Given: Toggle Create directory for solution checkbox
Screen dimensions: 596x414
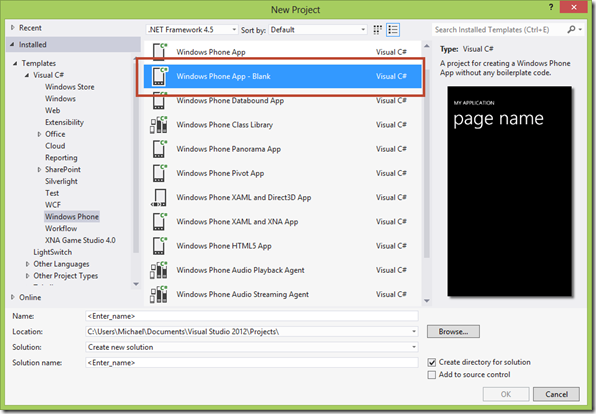Looking at the screenshot, I should pyautogui.click(x=432, y=362).
